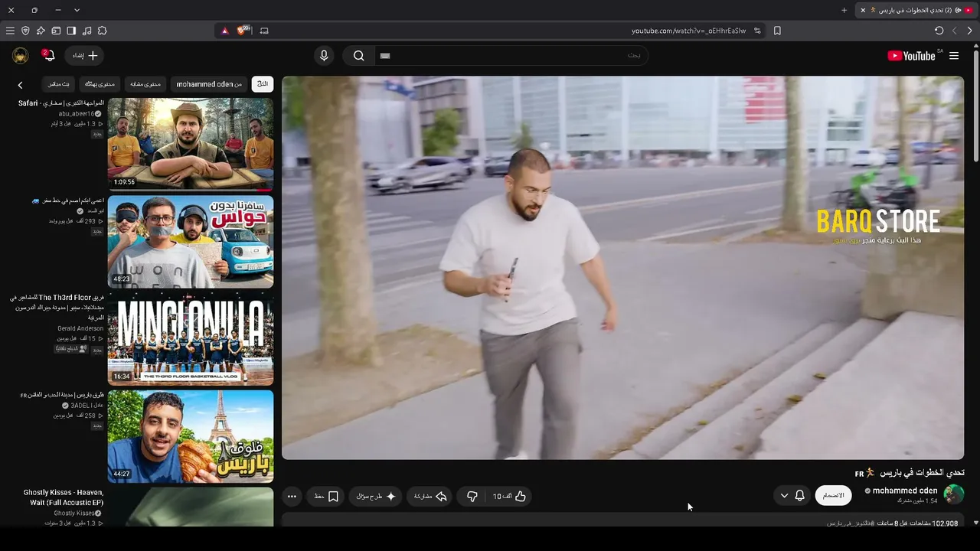Viewport: 980px width, 551px height.
Task: Open Minglanilla basketball vlog thumbnail
Action: [191, 338]
